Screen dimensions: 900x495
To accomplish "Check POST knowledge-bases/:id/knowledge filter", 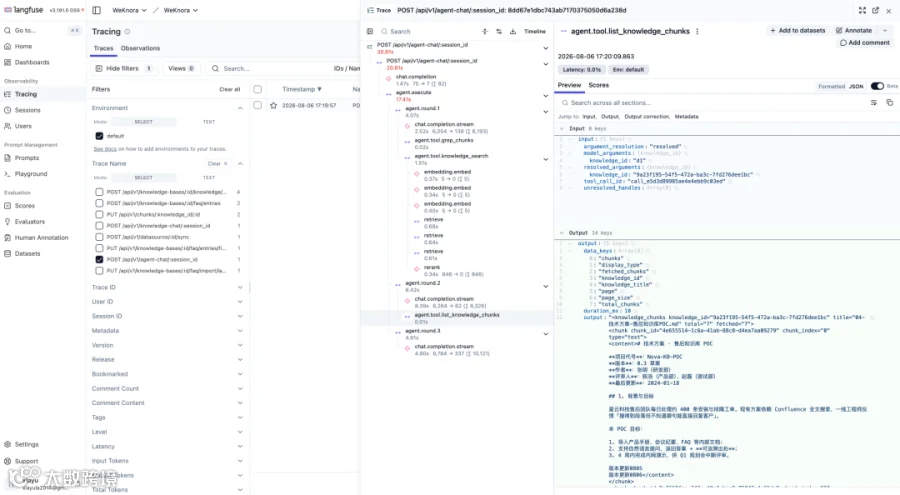I will [99, 192].
